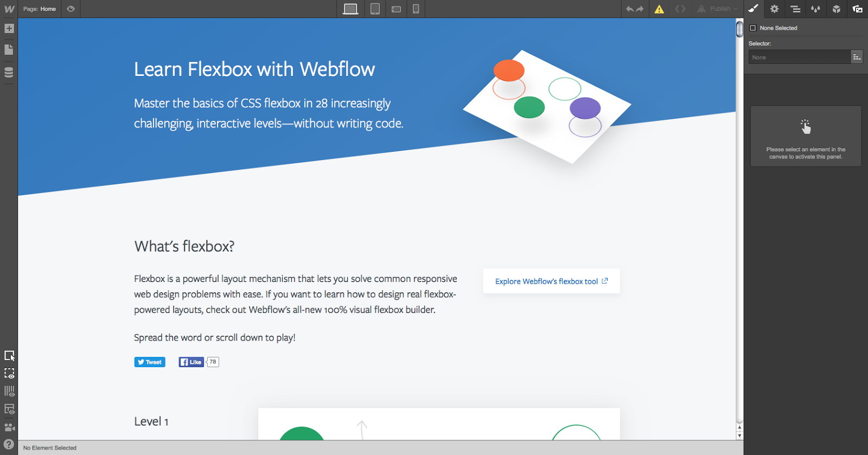Open video tutorials camera icon

pyautogui.click(x=9, y=427)
